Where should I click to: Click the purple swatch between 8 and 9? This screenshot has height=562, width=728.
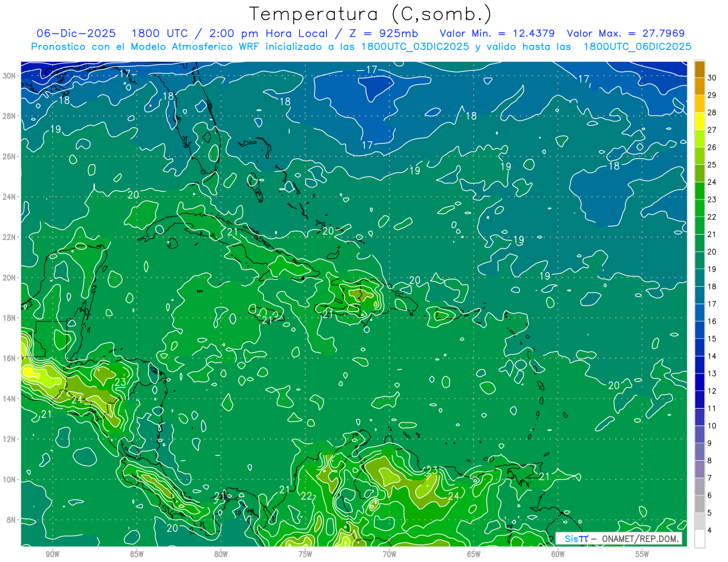700,452
